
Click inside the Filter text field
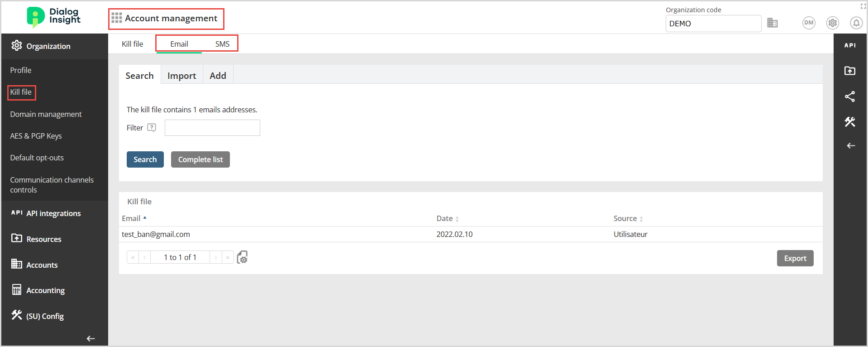[x=212, y=127]
